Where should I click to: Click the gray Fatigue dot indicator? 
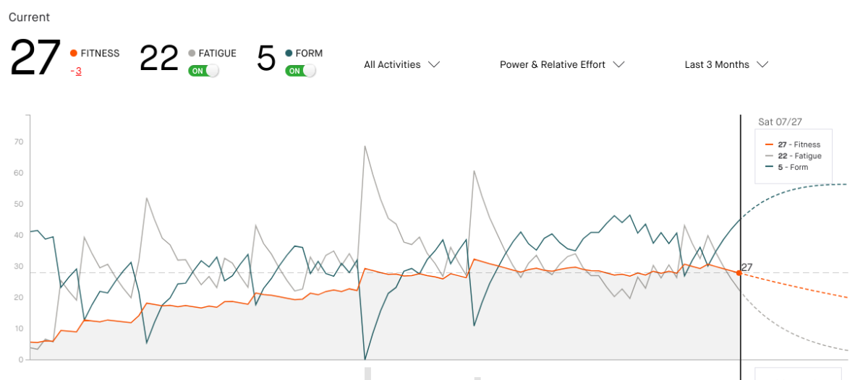pos(192,53)
